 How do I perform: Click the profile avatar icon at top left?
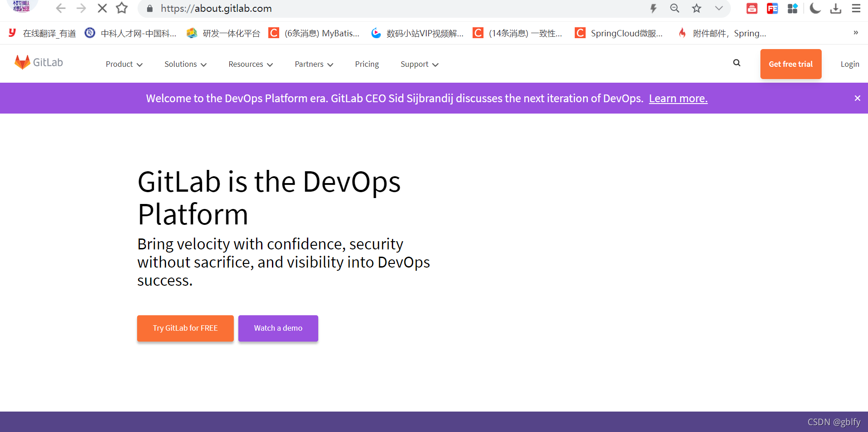click(21, 5)
